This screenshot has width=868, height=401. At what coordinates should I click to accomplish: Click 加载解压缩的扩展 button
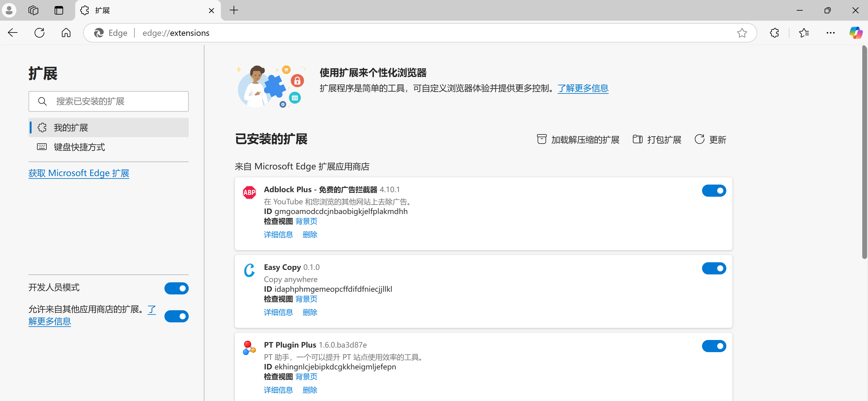[x=578, y=140]
